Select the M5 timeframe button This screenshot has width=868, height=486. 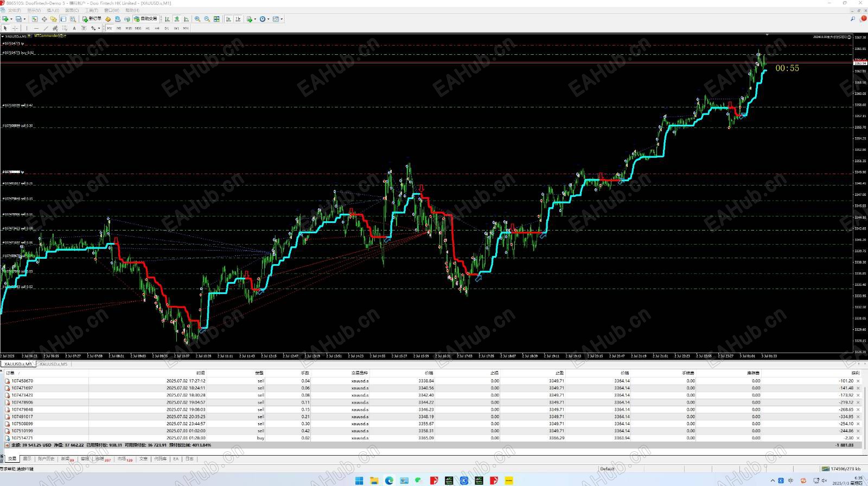point(119,28)
